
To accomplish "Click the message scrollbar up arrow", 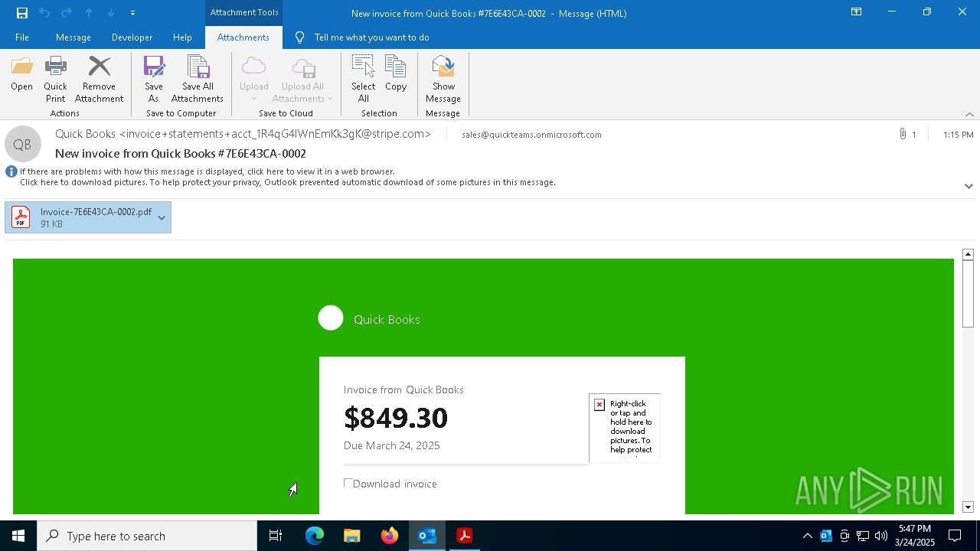I will coord(968,254).
